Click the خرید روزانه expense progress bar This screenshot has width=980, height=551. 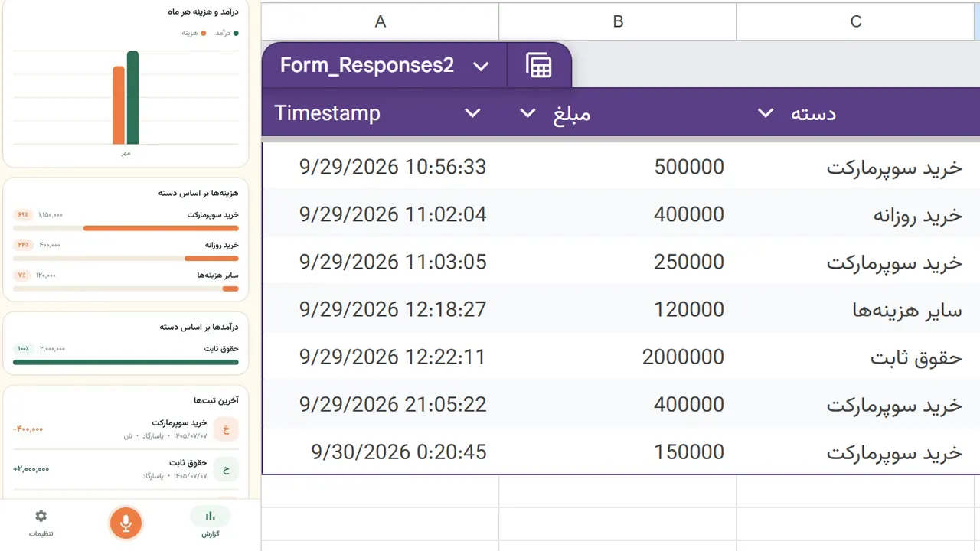(x=126, y=259)
